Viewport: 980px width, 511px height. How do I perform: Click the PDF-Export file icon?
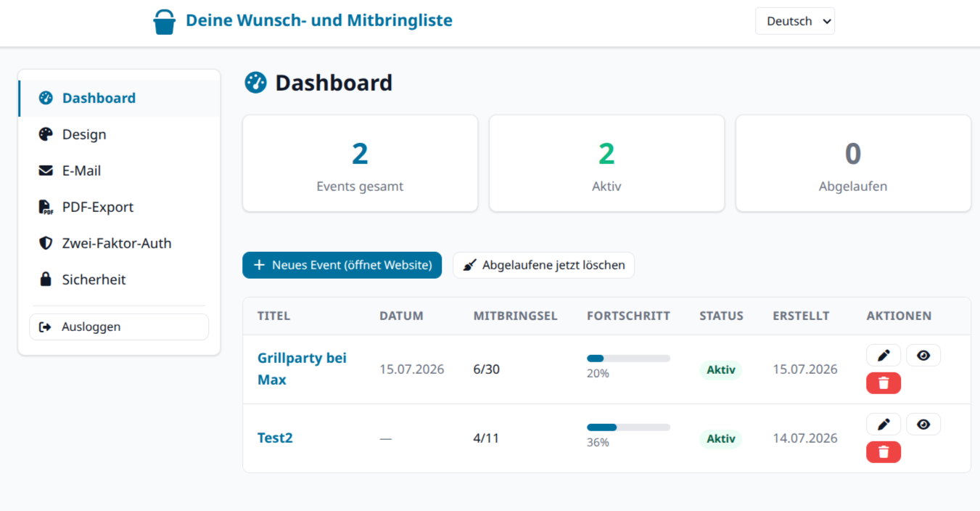pos(46,207)
